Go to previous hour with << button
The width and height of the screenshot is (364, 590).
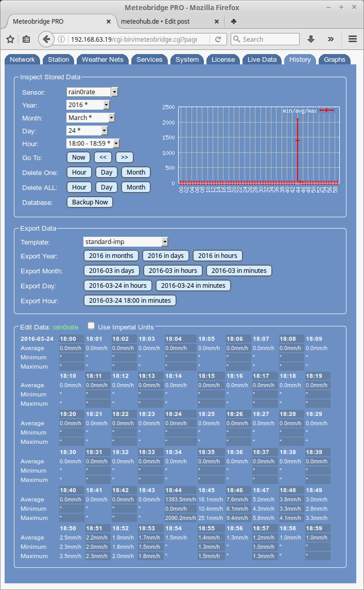[x=103, y=158]
